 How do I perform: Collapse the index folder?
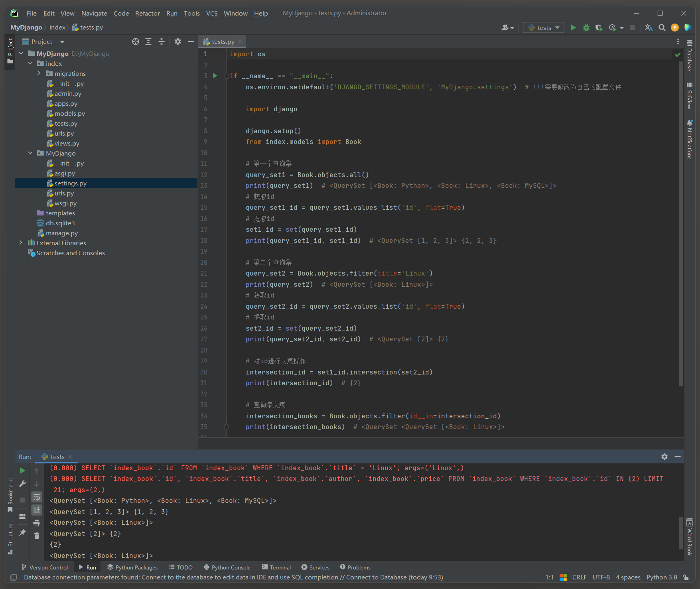coord(30,63)
